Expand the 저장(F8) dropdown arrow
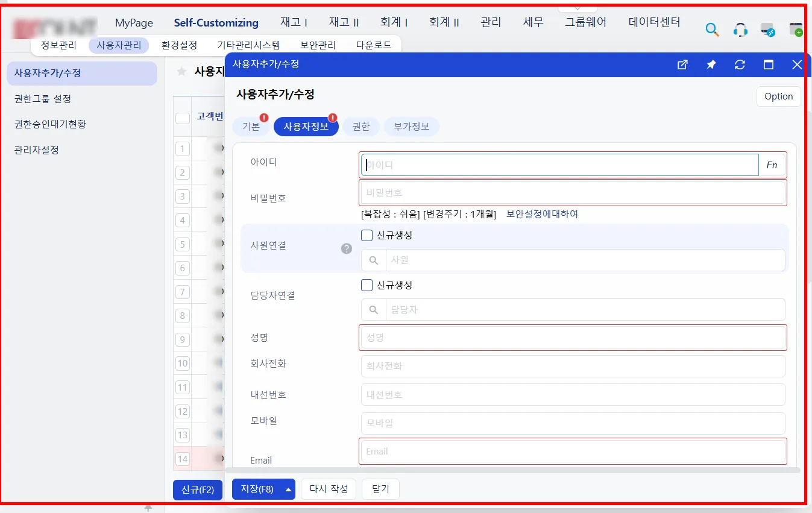This screenshot has width=812, height=513. 289,489
